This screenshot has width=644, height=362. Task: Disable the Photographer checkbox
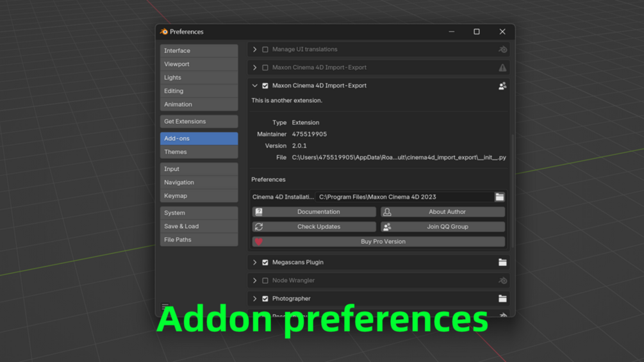[x=265, y=299]
